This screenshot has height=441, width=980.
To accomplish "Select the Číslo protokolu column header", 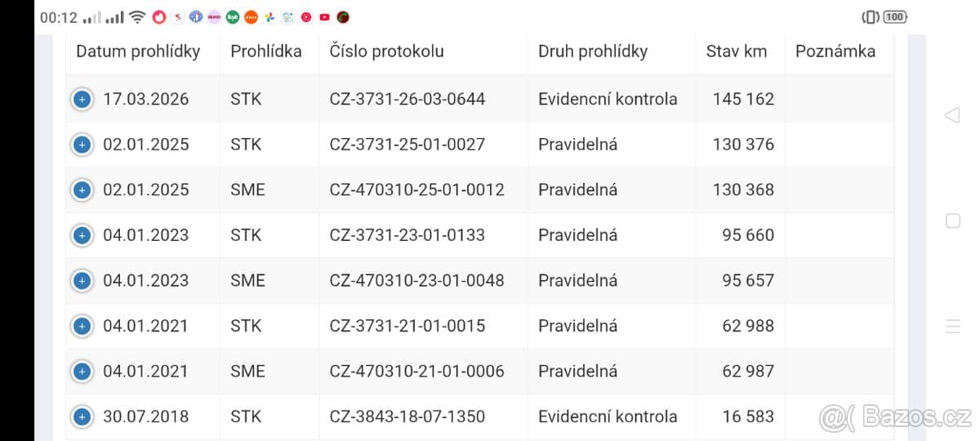I will click(387, 51).
